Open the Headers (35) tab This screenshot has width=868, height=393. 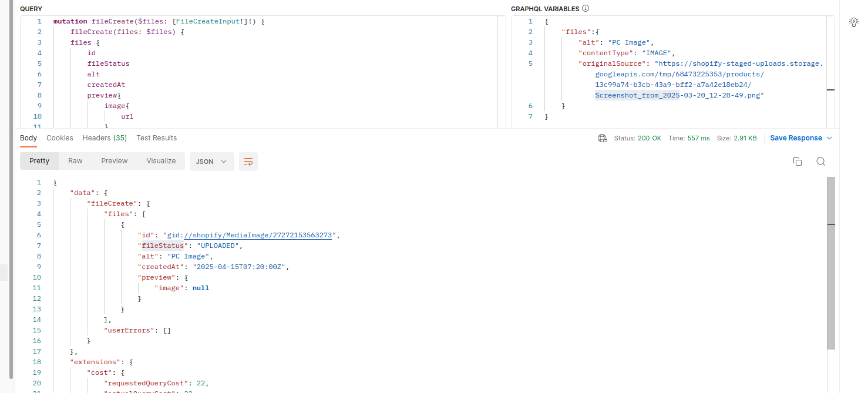[x=105, y=138]
